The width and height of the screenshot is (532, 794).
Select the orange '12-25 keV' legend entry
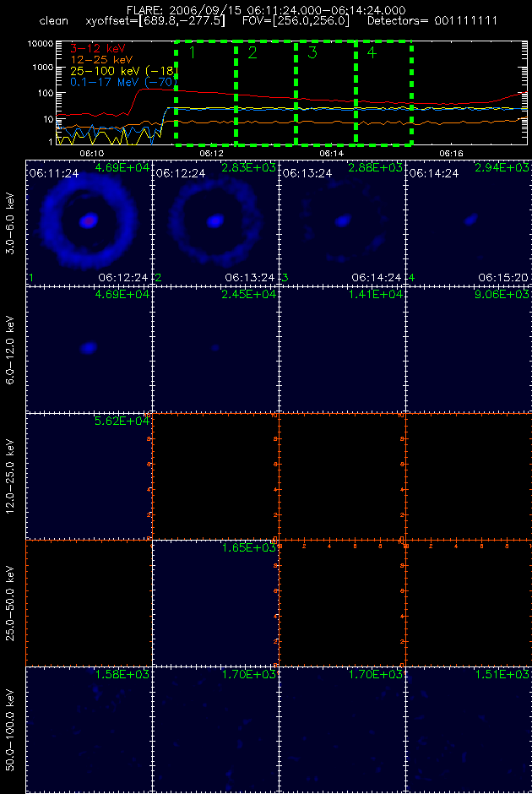(101, 59)
